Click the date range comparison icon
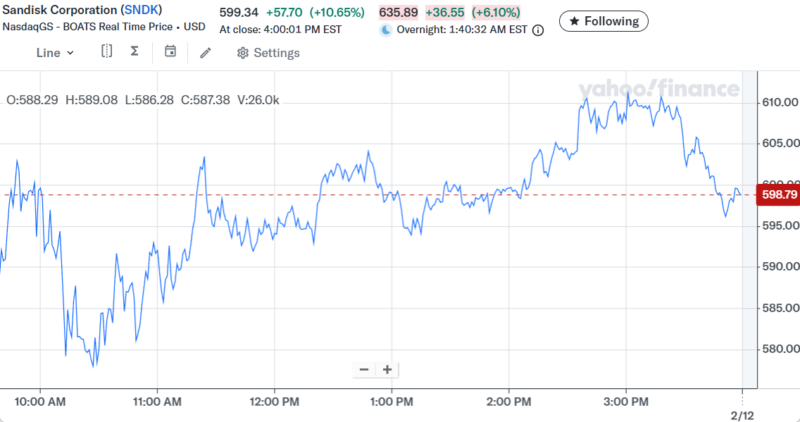 [106, 52]
